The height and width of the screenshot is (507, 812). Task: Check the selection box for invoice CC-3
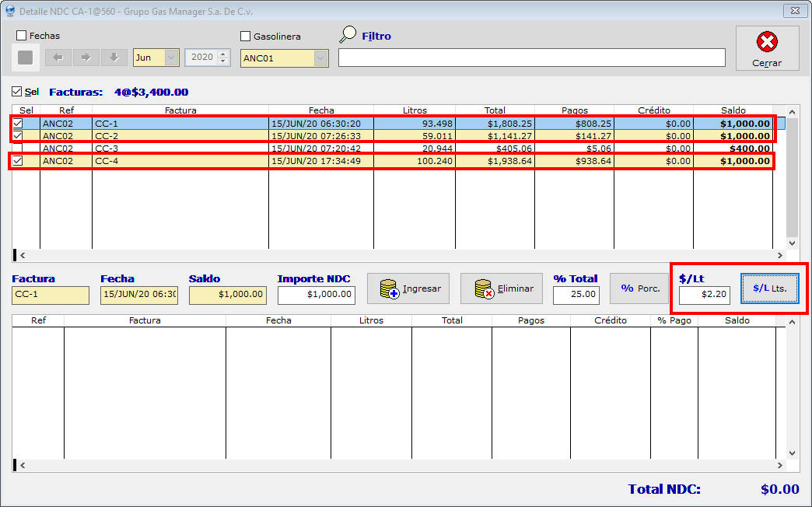pos(17,149)
